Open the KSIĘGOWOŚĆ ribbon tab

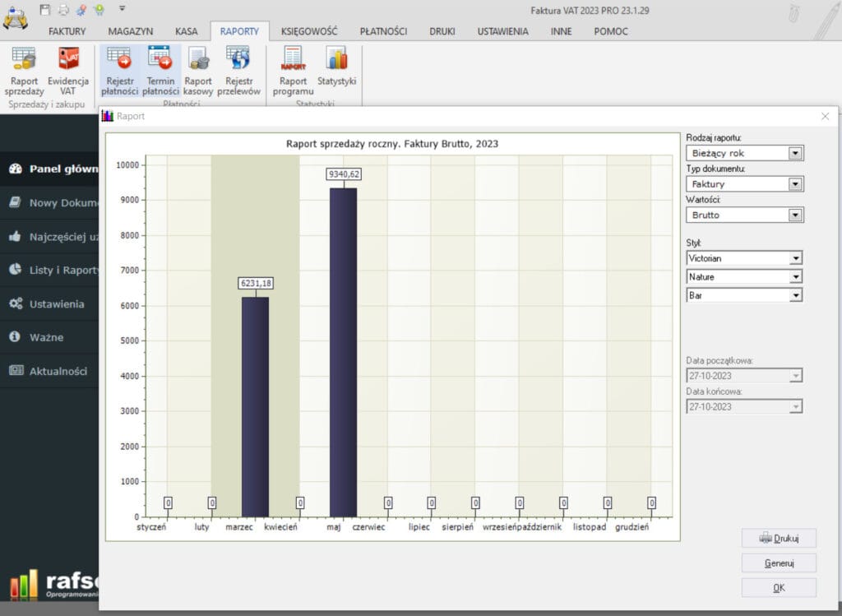click(x=309, y=31)
